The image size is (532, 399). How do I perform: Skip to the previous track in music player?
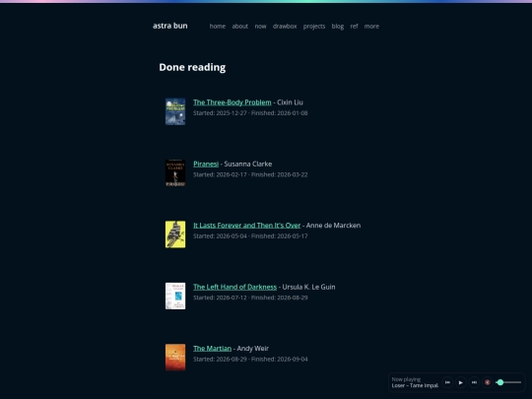tap(447, 382)
